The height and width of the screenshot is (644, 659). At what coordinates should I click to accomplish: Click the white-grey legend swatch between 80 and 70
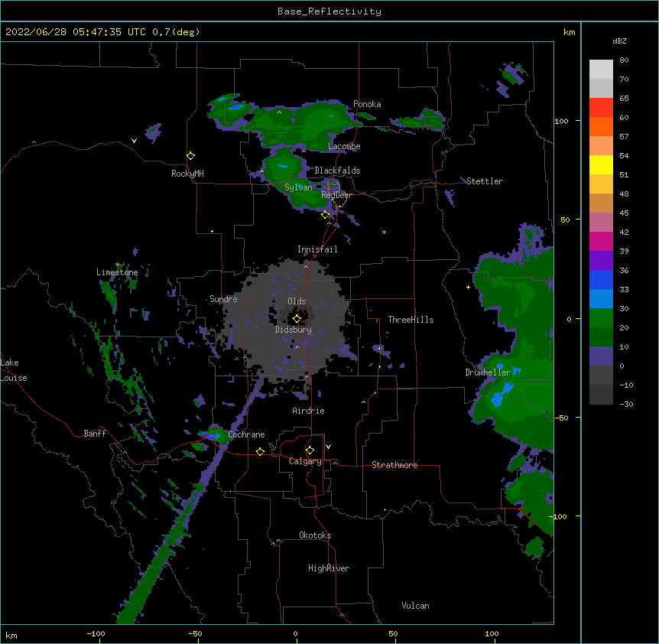[601, 70]
